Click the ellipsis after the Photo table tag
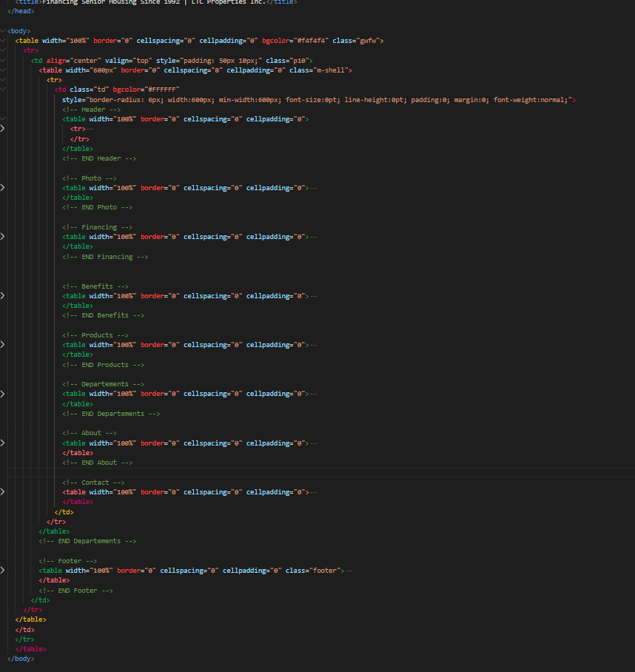 click(314, 188)
